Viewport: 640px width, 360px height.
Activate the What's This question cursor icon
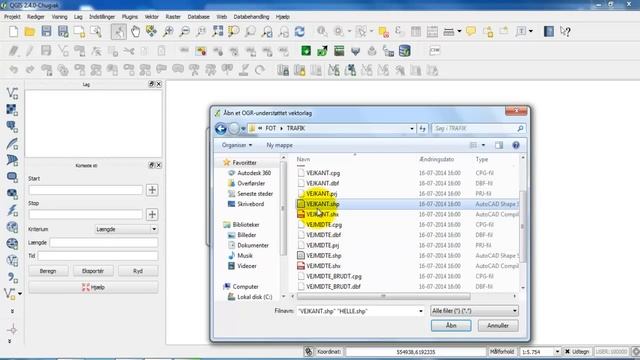tap(565, 31)
